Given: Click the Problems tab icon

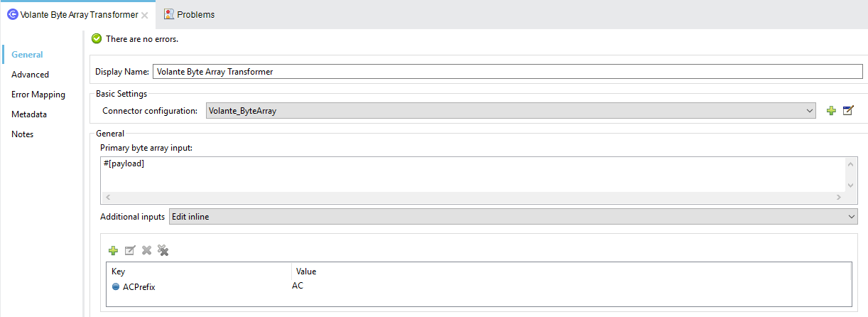Looking at the screenshot, I should (x=169, y=14).
